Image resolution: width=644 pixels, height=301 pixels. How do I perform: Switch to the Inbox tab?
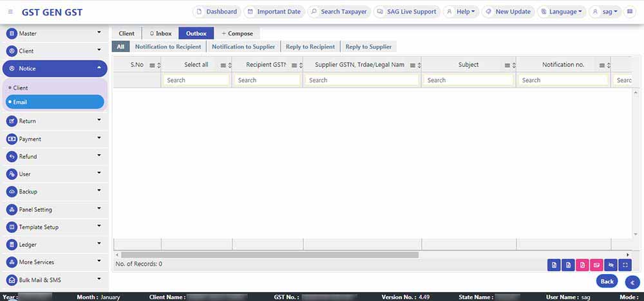[160, 33]
